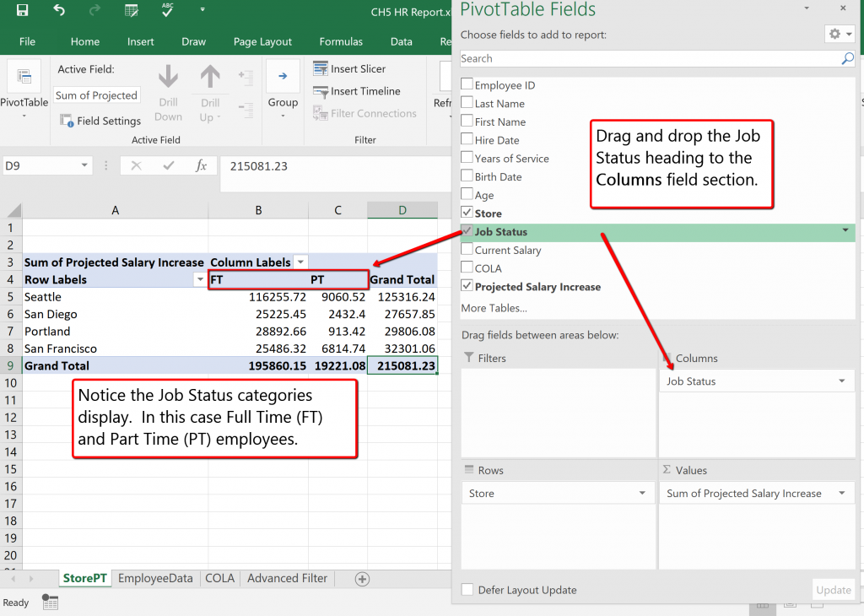Insert a Slicer from Filter group
This screenshot has height=616, width=864.
tap(349, 69)
